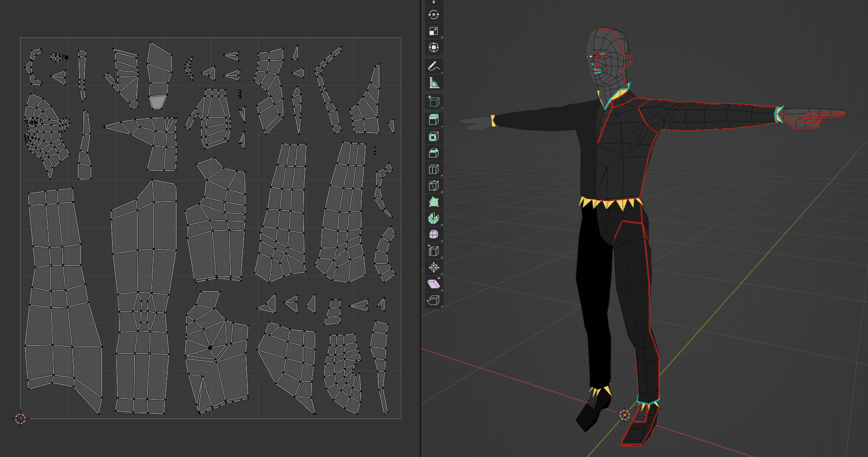Select the Scale tool
Image resolution: width=868 pixels, height=457 pixels.
(x=434, y=31)
